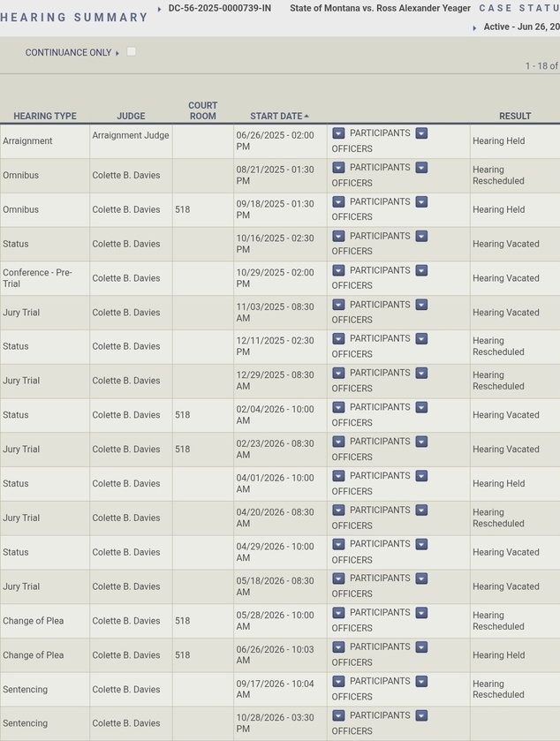Expand Officers arrow for 10/29/2025 Pre-Trial Conference
560x741 pixels.
[421, 270]
